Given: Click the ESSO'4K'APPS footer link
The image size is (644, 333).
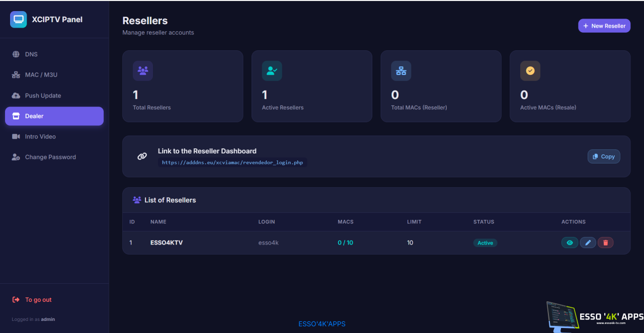Looking at the screenshot, I should pyautogui.click(x=322, y=324).
